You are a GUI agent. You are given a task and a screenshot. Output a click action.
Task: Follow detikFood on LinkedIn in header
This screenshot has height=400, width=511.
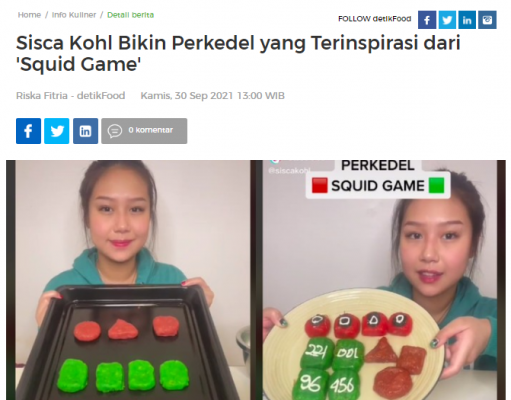(467, 20)
